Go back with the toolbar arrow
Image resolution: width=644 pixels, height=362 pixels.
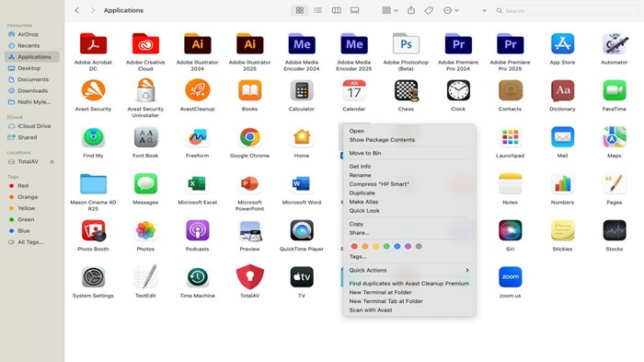tap(76, 10)
